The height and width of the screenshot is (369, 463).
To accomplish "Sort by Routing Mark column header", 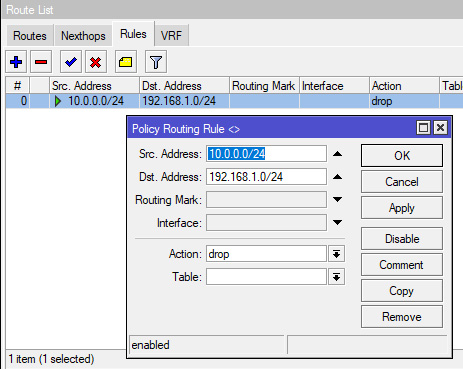I will [264, 86].
